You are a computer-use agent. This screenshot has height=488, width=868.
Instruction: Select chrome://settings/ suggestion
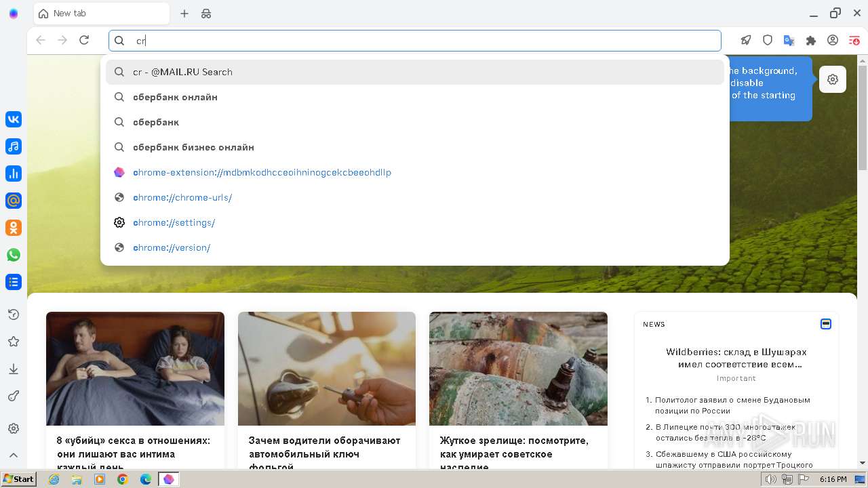415,222
